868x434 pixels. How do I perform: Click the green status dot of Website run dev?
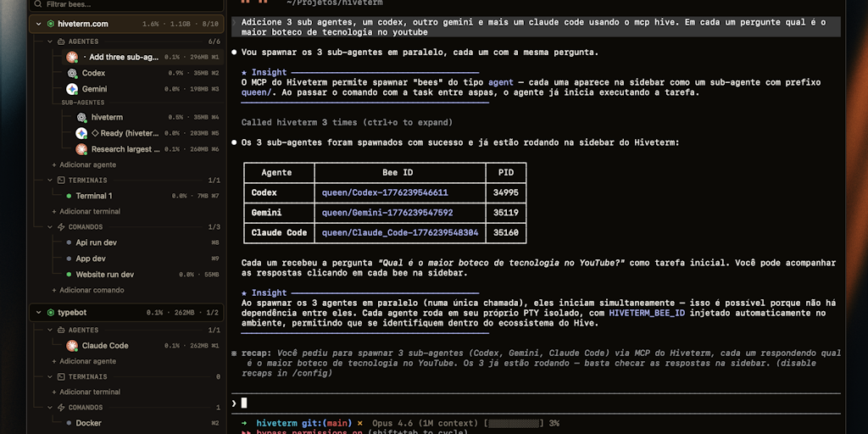69,275
